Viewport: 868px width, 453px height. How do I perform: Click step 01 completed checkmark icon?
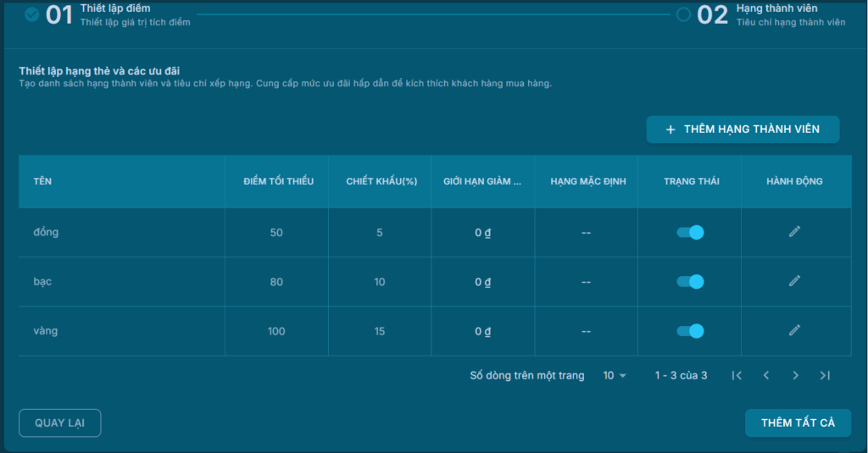click(x=32, y=14)
